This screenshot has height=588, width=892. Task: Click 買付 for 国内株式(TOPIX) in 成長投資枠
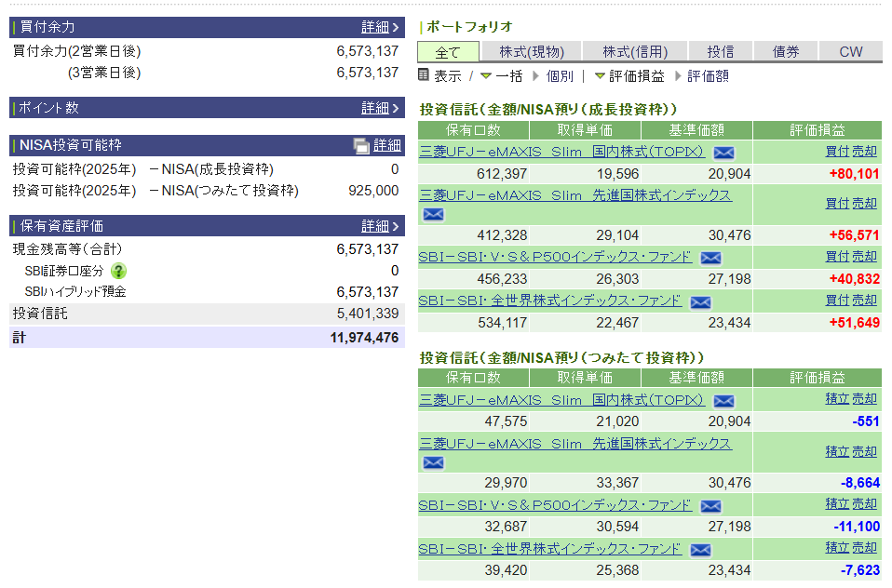pyautogui.click(x=837, y=151)
